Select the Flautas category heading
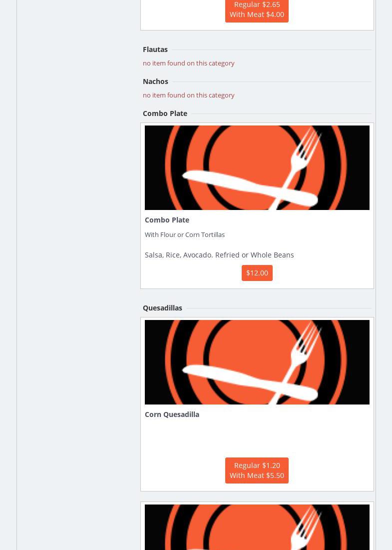The width and height of the screenshot is (392, 550). click(x=155, y=49)
